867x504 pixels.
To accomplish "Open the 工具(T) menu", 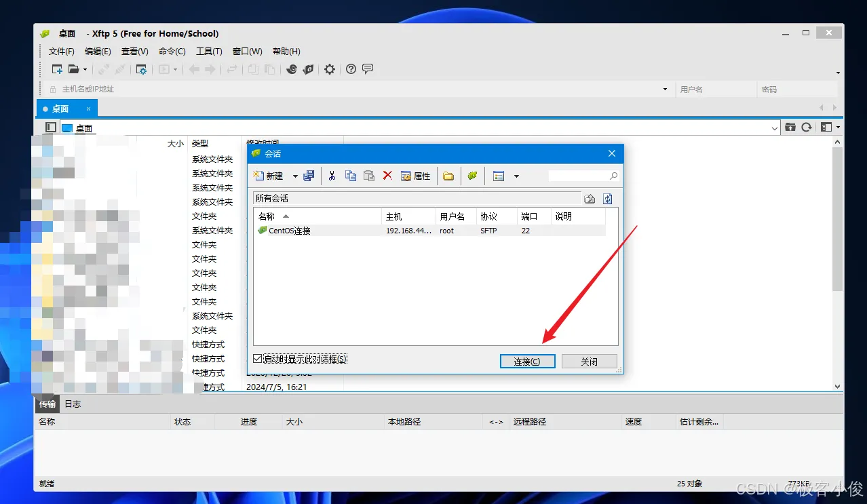I will 209,52.
